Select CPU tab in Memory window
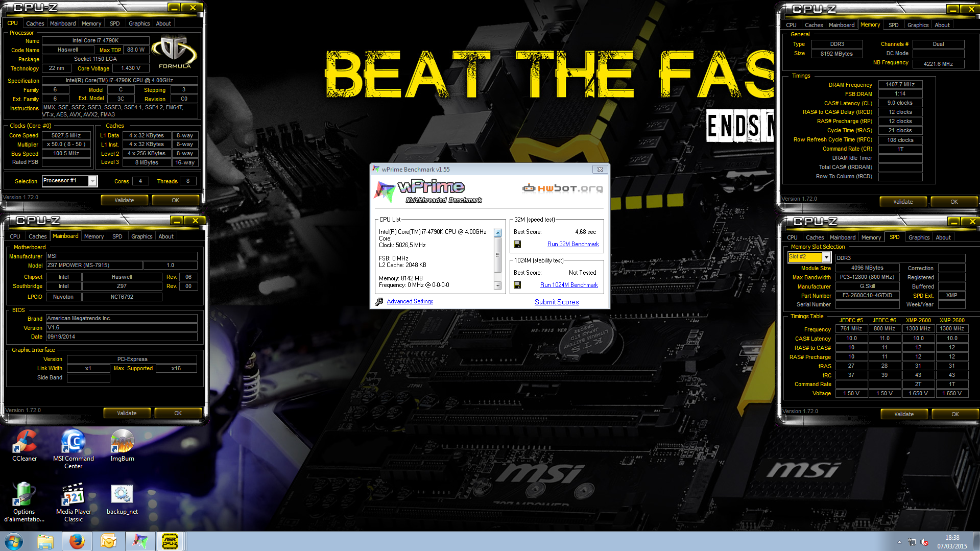Image resolution: width=980 pixels, height=551 pixels. [791, 25]
